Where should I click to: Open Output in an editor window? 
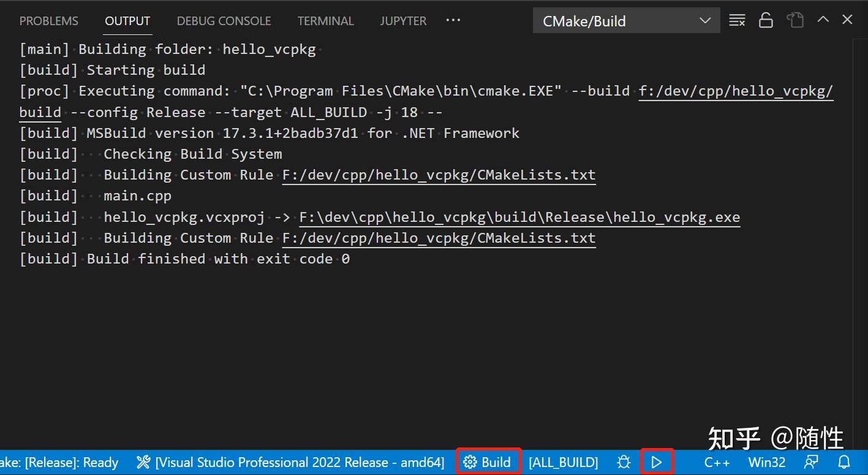point(795,20)
